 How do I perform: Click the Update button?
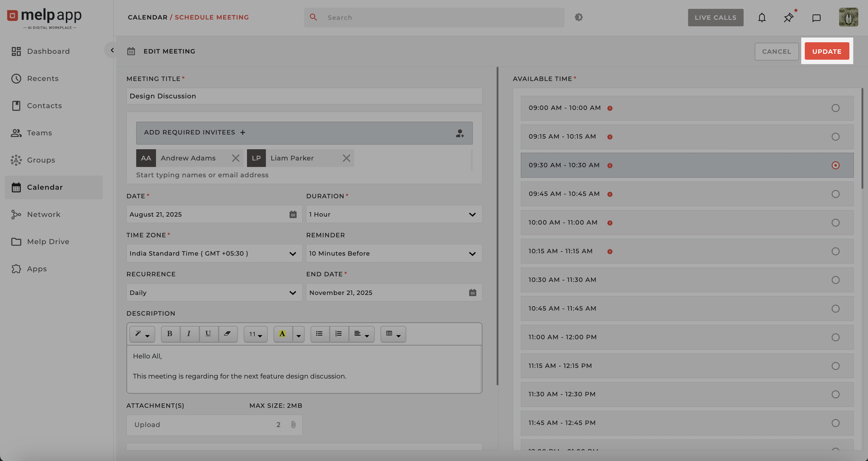[827, 51]
